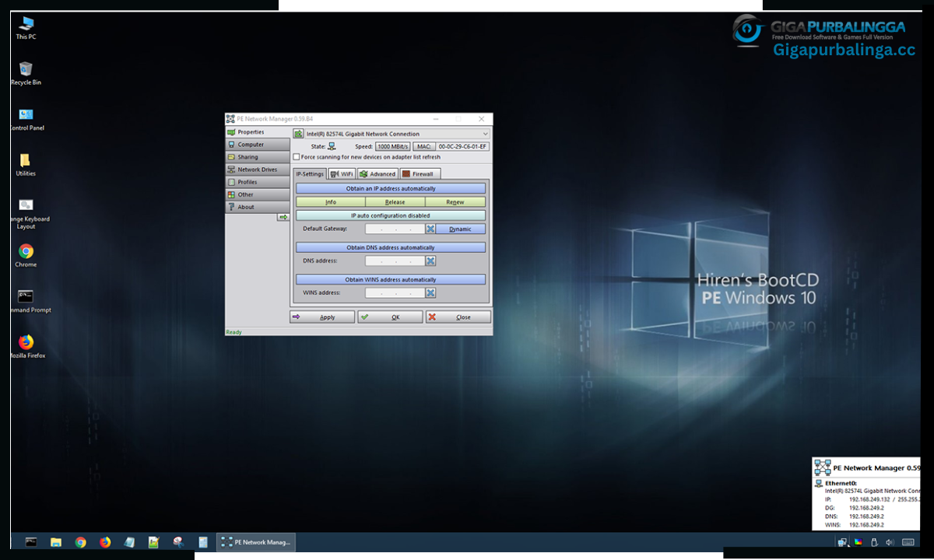Click the DNS address field

tap(395, 261)
